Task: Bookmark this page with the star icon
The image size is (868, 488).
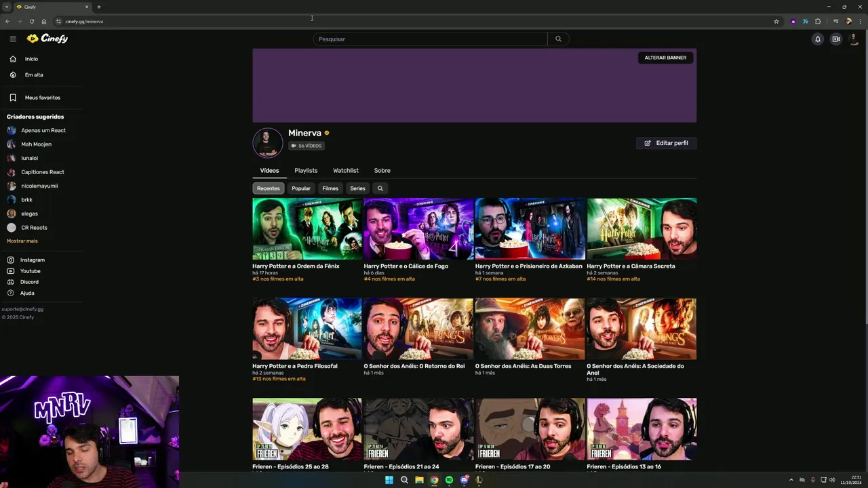Action: (x=776, y=21)
